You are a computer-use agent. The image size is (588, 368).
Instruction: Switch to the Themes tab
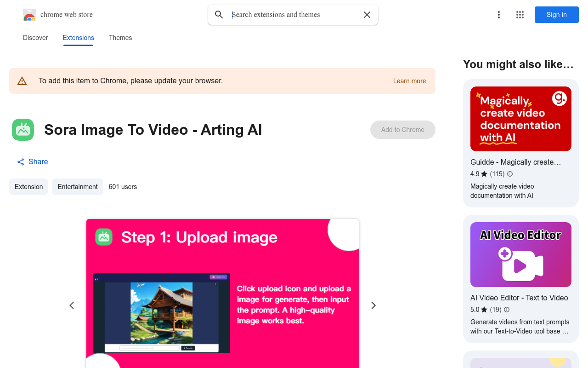[120, 38]
